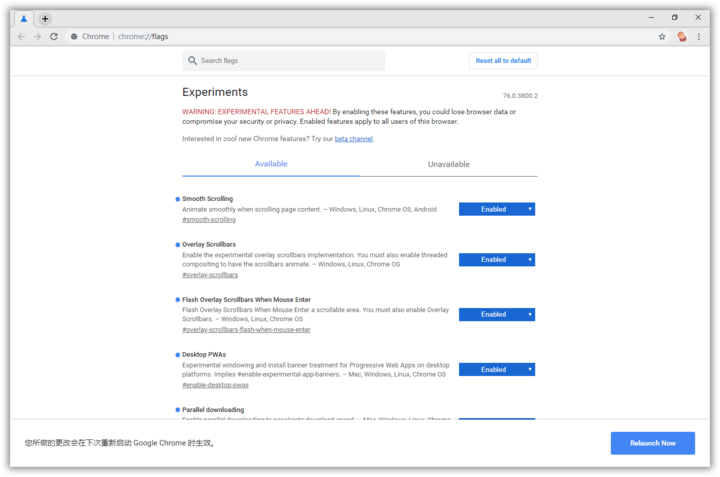Reload the page with the refresh icon
The height and width of the screenshot is (477, 720).
tap(54, 37)
